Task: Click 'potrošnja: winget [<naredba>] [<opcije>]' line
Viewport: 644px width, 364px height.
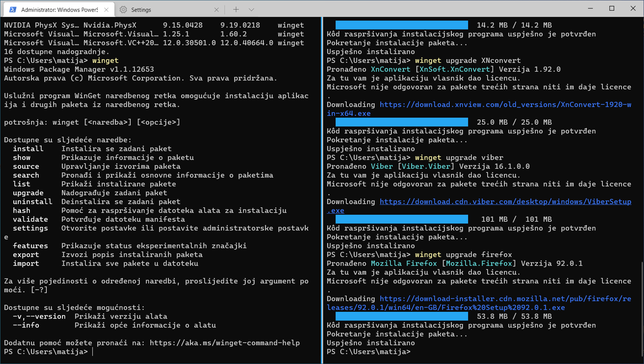Action: click(92, 122)
